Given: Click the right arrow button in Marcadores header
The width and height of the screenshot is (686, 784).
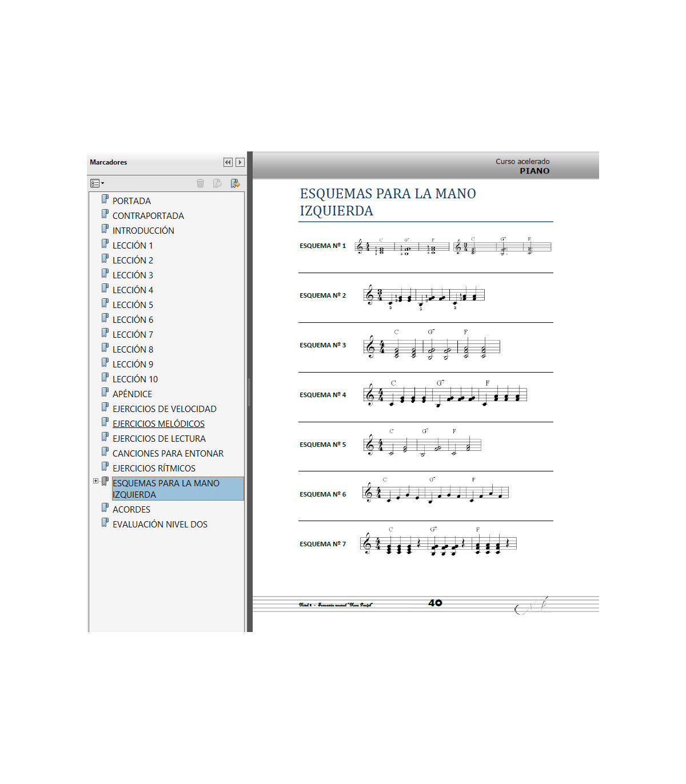Looking at the screenshot, I should (x=240, y=162).
